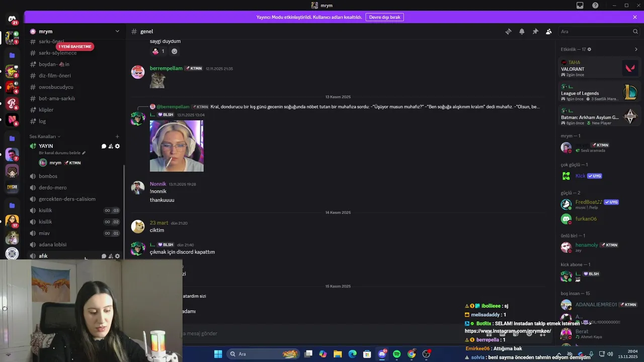The image size is (644, 362).
Task: Click the 1 YENİ BAHSETME badge
Action: (x=74, y=46)
